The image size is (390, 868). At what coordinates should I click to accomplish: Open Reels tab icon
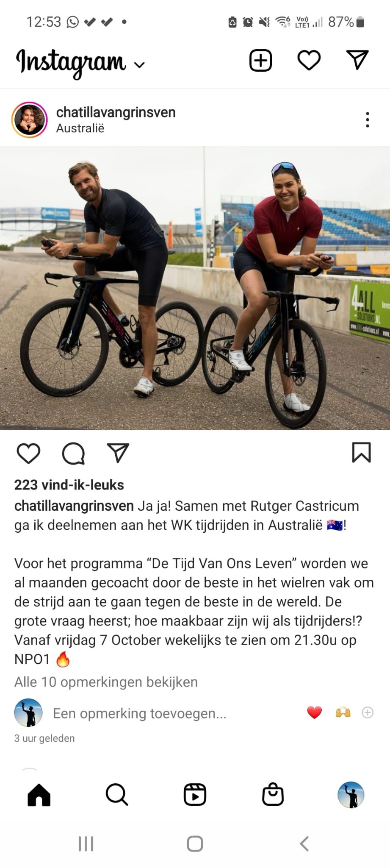[x=195, y=795]
